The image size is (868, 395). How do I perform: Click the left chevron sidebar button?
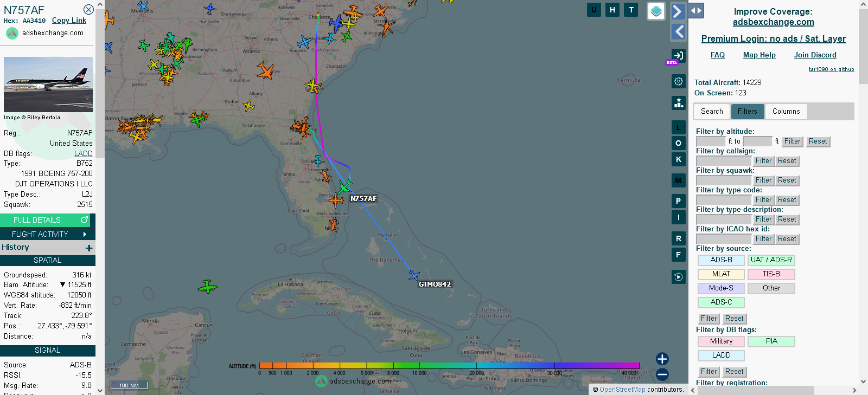coord(678,31)
